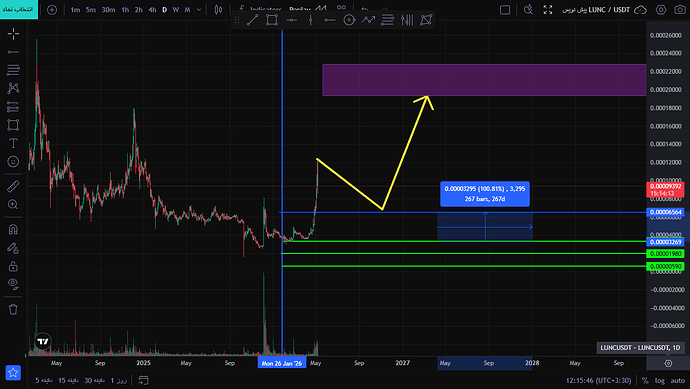The image size is (690, 389).
Task: Click the favorites star button
Action: tap(13, 373)
